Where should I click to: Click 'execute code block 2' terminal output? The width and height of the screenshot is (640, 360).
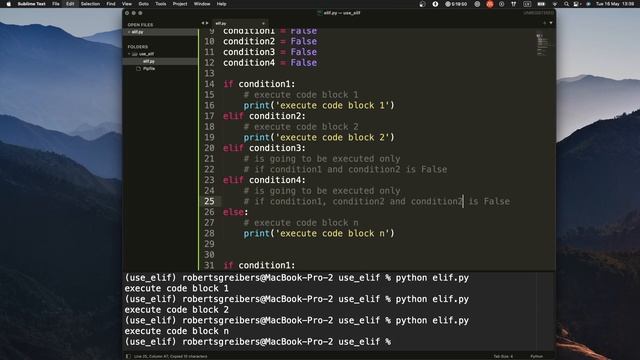[x=177, y=310]
